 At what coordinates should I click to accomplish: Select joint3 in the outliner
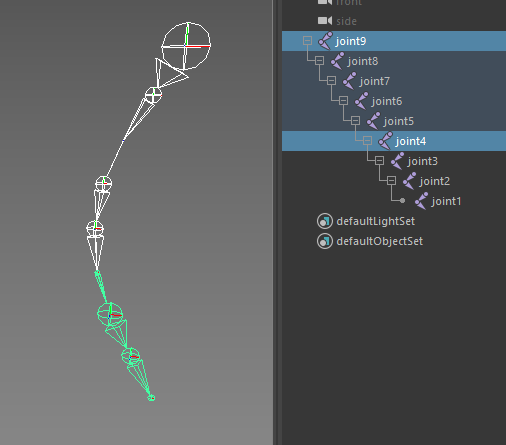(422, 161)
